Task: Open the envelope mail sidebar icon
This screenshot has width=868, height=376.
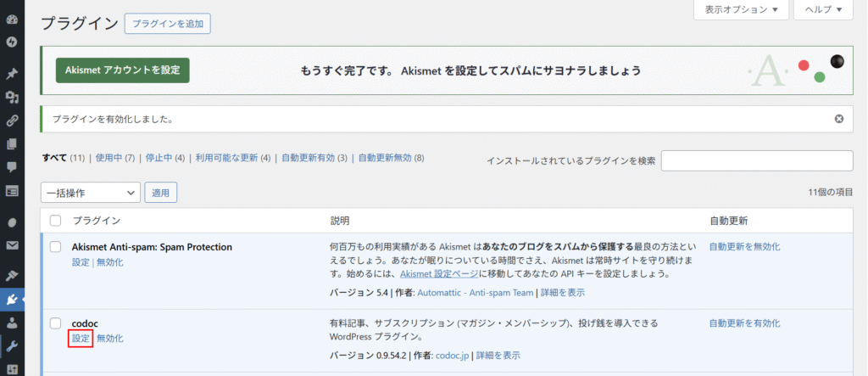Action: pyautogui.click(x=12, y=244)
